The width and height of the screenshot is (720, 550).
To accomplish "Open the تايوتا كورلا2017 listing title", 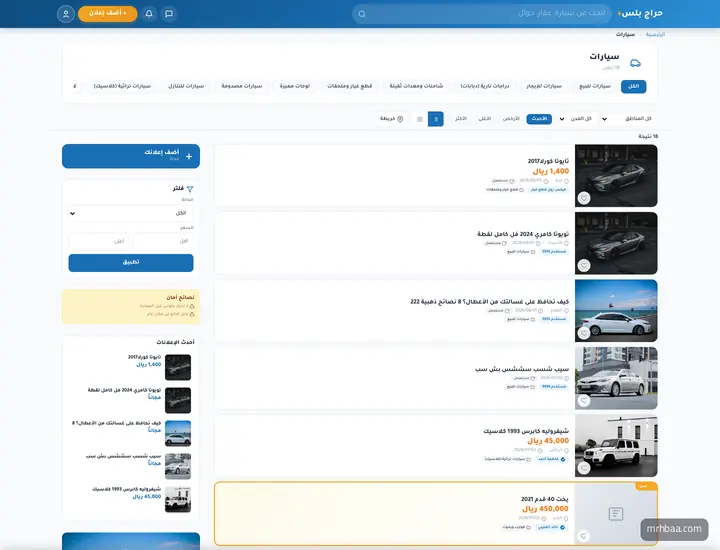I will (548, 161).
